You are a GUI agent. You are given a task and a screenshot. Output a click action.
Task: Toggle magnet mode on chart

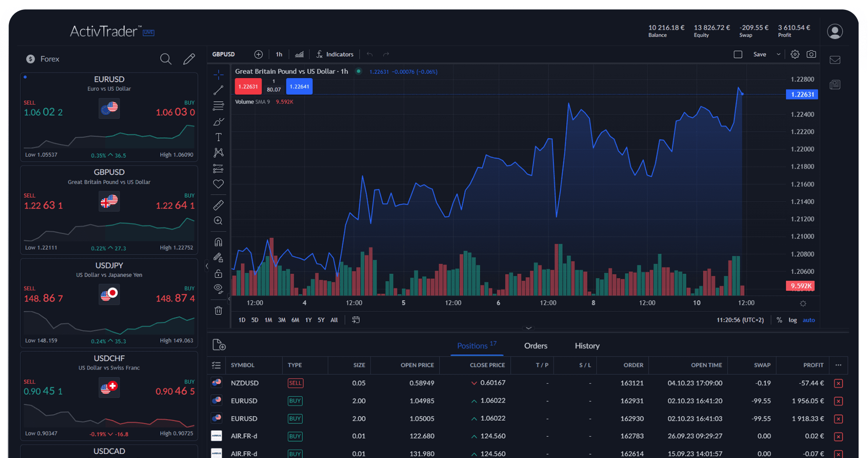tap(218, 242)
